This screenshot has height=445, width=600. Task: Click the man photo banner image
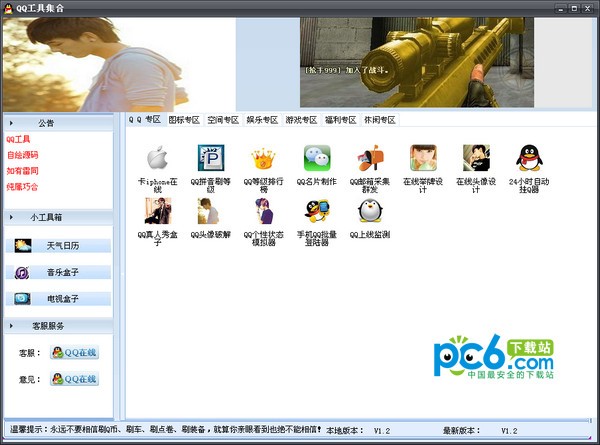[119, 64]
